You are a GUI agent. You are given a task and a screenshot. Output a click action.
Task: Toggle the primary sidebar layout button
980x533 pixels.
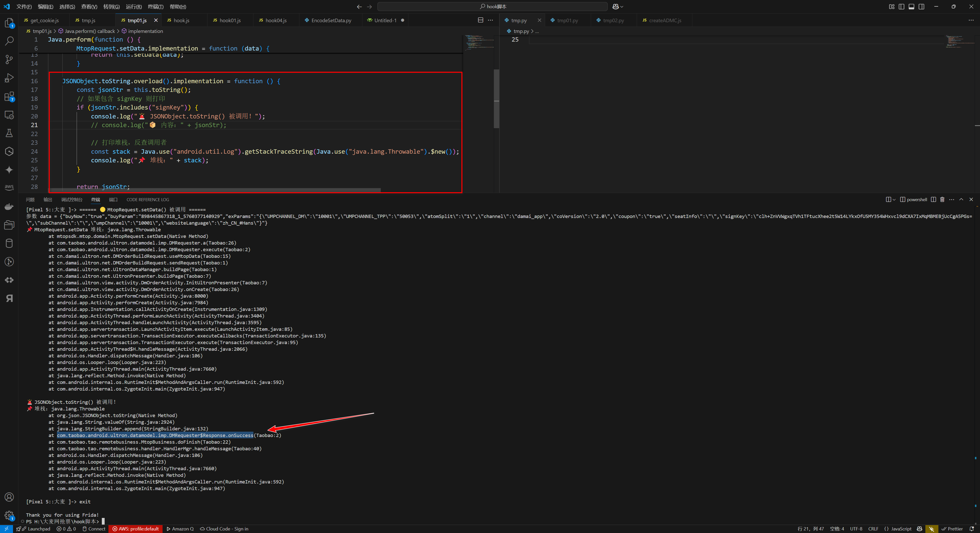click(901, 6)
